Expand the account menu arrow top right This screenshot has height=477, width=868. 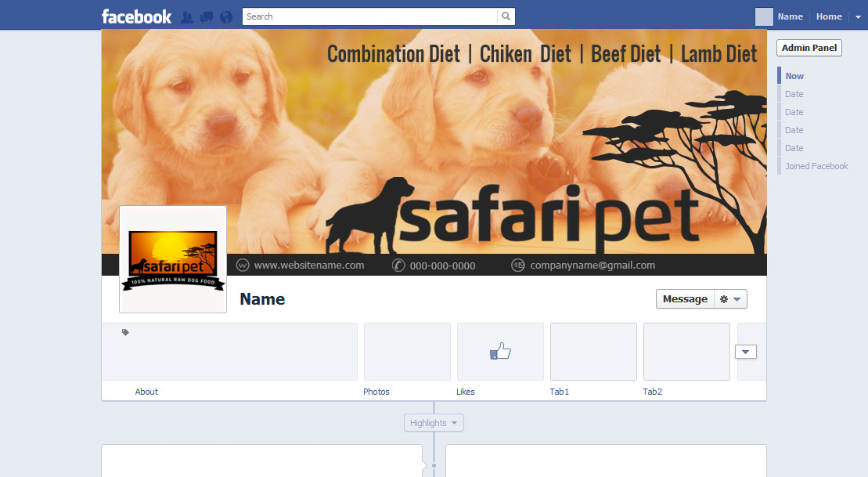(x=859, y=16)
